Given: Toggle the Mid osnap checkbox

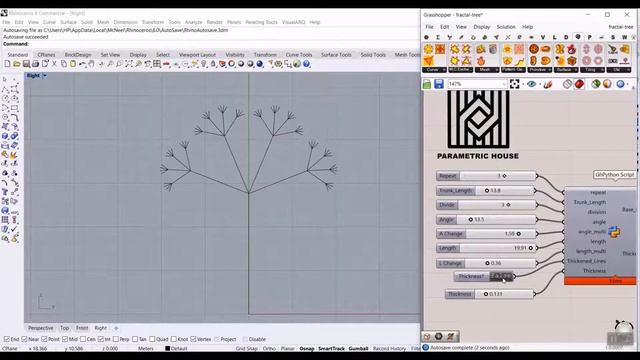Looking at the screenshot, I should coord(65,339).
